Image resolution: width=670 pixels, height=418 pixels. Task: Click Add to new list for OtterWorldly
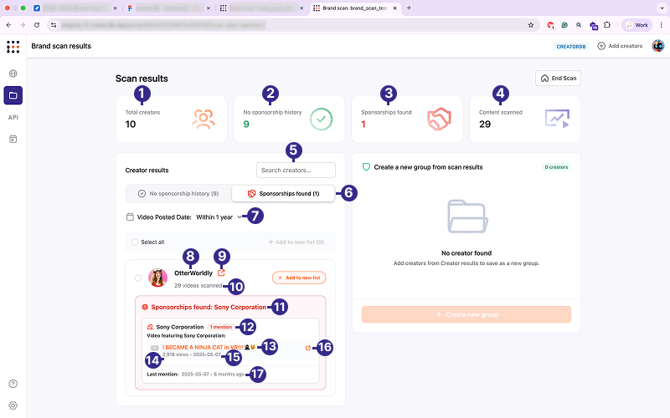[298, 278]
